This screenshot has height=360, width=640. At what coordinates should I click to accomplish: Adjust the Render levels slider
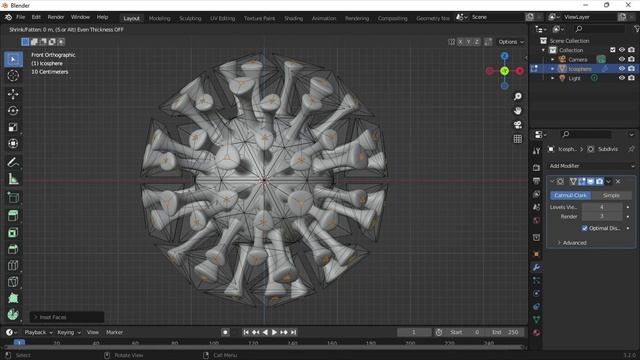[602, 217]
